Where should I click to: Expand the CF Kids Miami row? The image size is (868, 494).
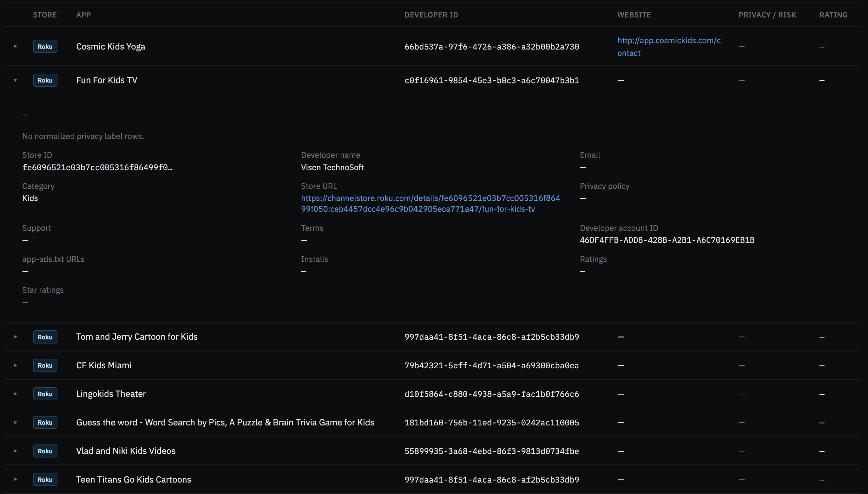click(x=15, y=365)
